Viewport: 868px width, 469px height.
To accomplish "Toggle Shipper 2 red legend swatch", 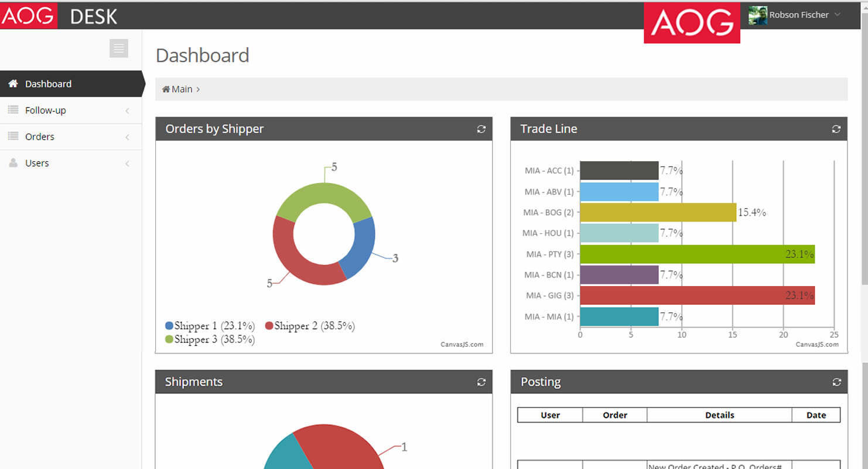I will point(269,326).
